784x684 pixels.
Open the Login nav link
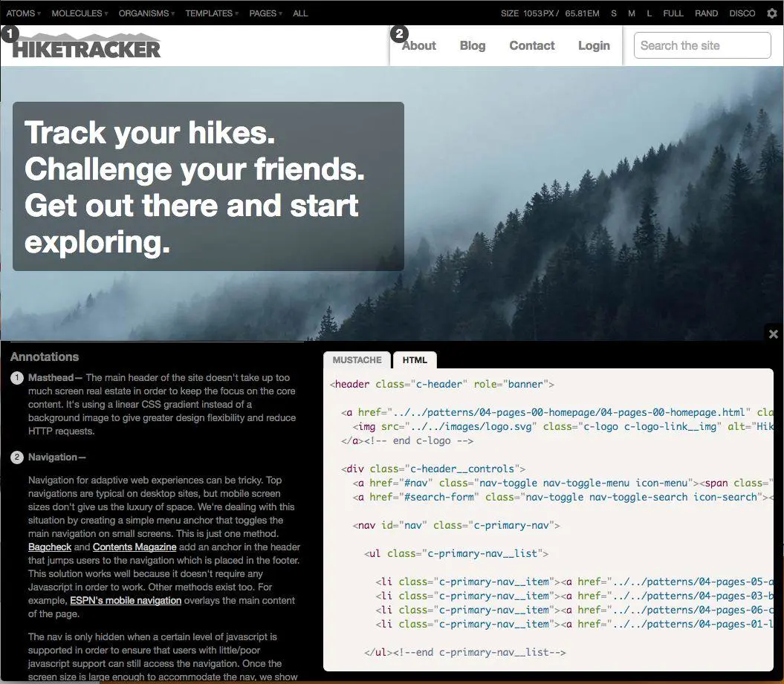pos(594,45)
